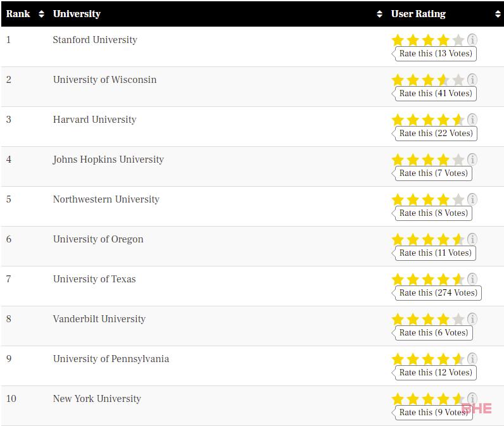
Task: Select the University column header
Action: coord(77,14)
